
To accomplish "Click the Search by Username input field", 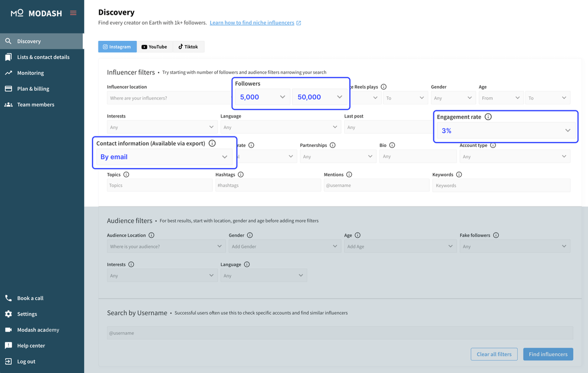I will 340,333.
